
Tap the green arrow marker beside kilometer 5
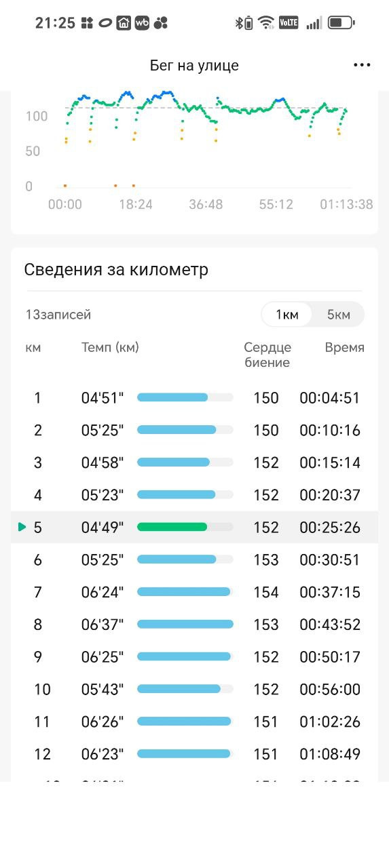point(22,527)
